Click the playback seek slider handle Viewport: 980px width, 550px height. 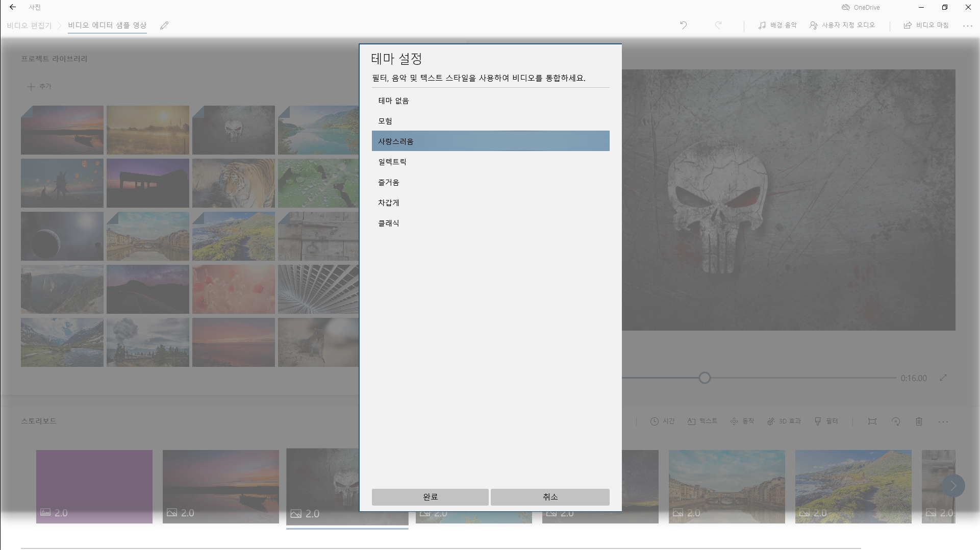tap(705, 378)
